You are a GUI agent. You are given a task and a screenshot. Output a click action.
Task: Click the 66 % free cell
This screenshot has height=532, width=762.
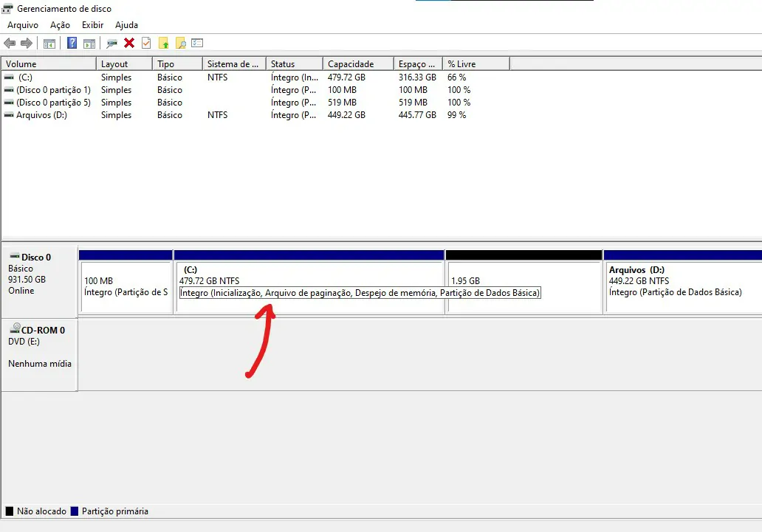(x=457, y=77)
